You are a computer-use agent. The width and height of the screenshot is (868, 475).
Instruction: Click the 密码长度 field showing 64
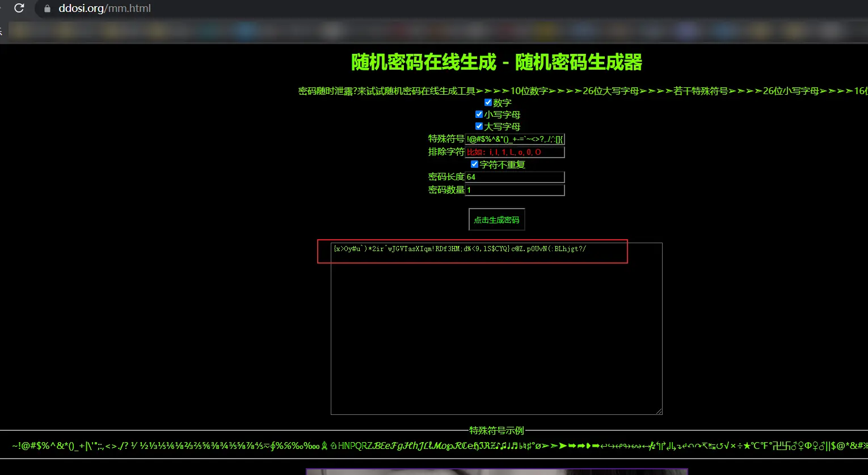pos(515,177)
